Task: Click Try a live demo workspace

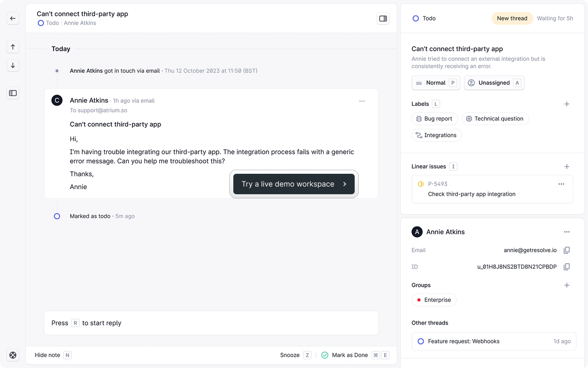Action: point(294,184)
